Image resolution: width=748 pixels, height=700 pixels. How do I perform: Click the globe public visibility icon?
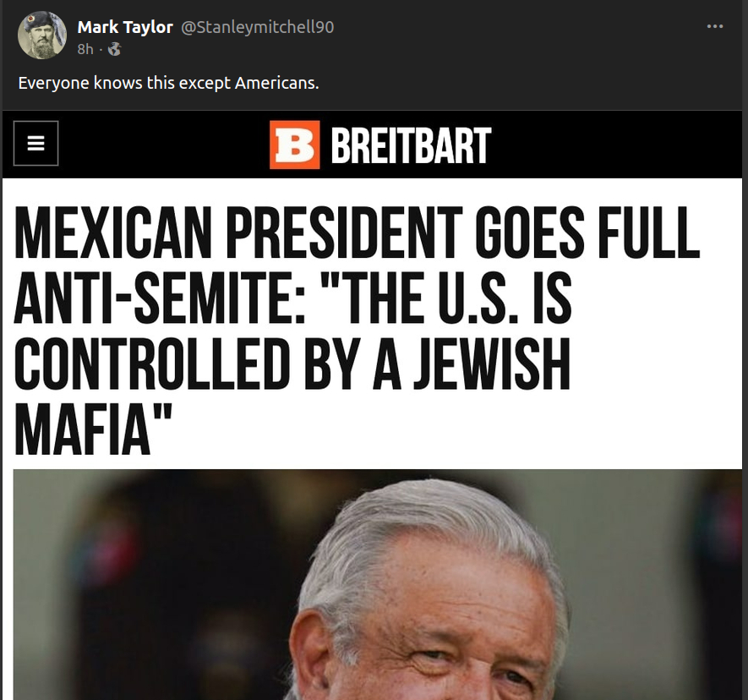pyautogui.click(x=114, y=49)
